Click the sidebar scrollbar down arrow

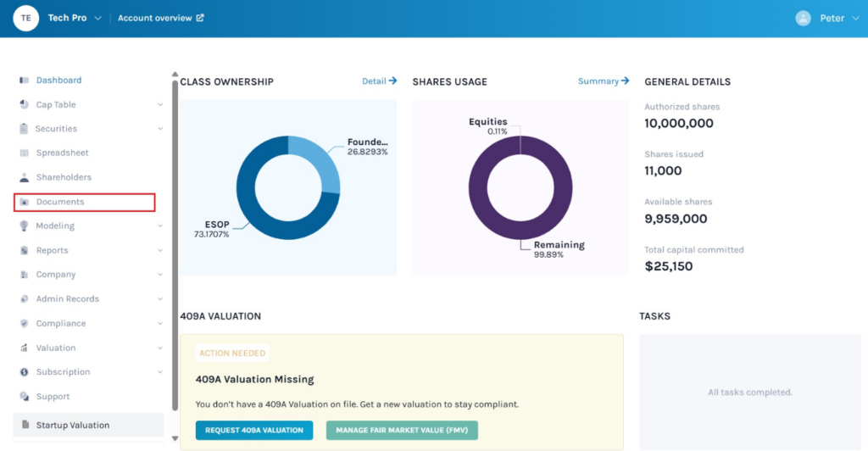175,438
